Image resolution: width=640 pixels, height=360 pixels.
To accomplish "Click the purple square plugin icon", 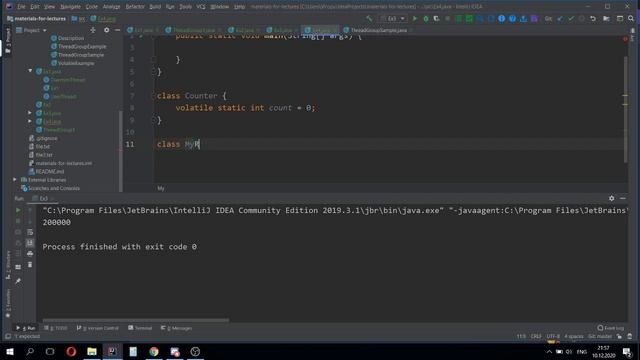I will point(534,18).
